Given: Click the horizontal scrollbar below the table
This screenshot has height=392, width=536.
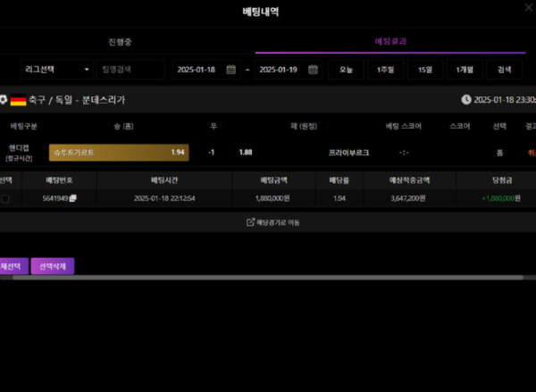Looking at the screenshot, I should point(268,278).
